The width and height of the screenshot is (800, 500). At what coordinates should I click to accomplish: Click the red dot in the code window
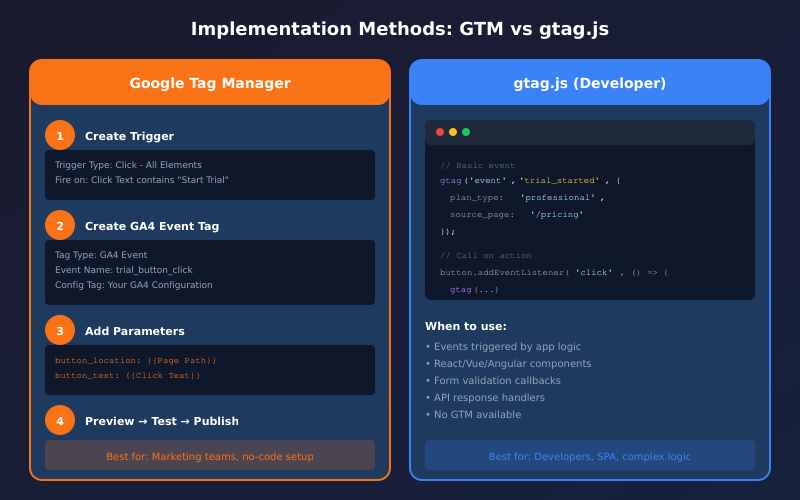(440, 132)
